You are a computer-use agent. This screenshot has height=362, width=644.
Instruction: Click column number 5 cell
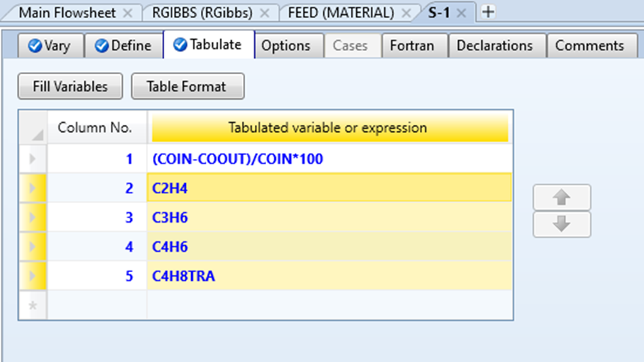pos(97,276)
